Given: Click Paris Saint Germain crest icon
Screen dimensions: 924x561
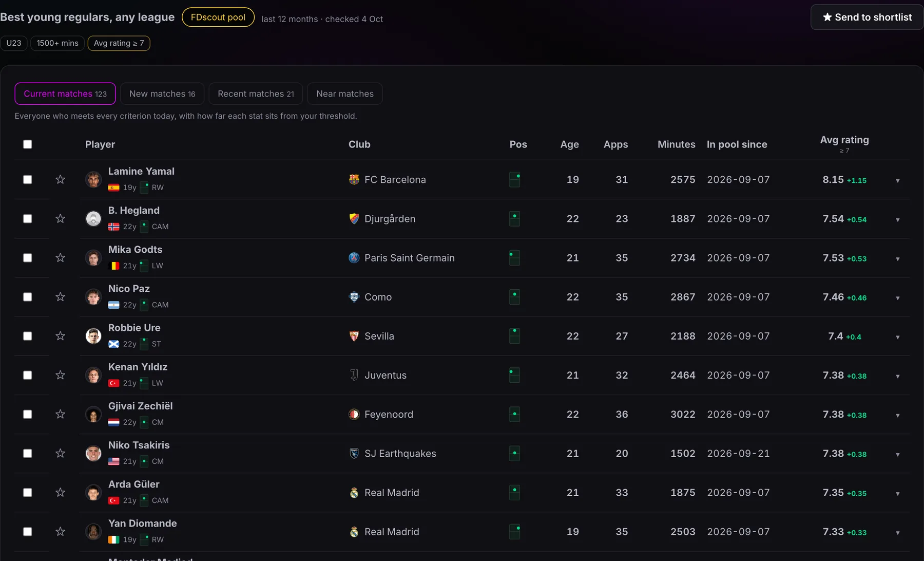Looking at the screenshot, I should [x=354, y=257].
